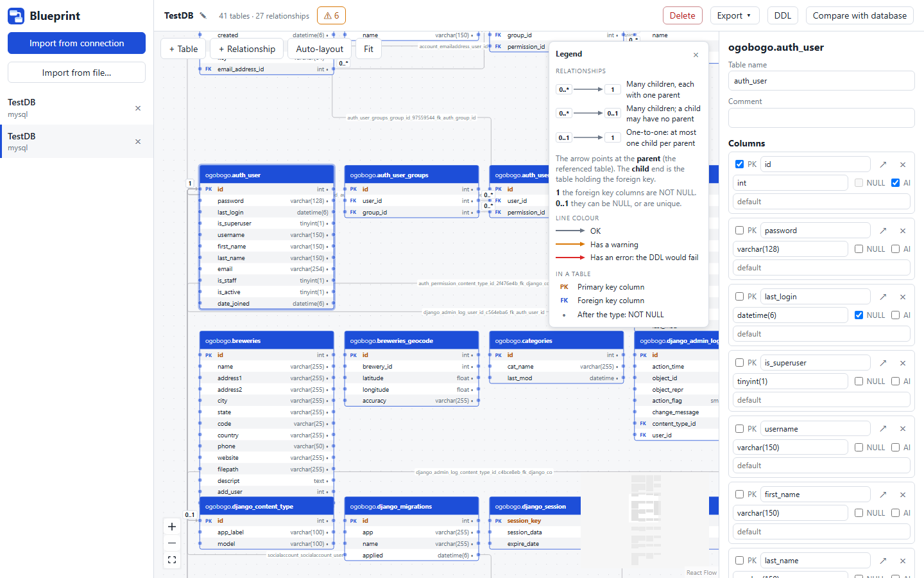
Task: Close the Legend panel
Action: point(696,55)
